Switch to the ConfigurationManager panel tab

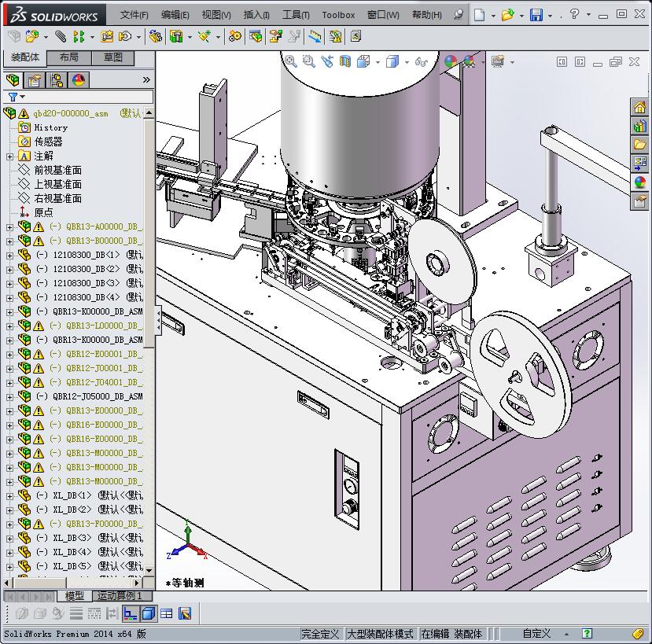coord(56,80)
